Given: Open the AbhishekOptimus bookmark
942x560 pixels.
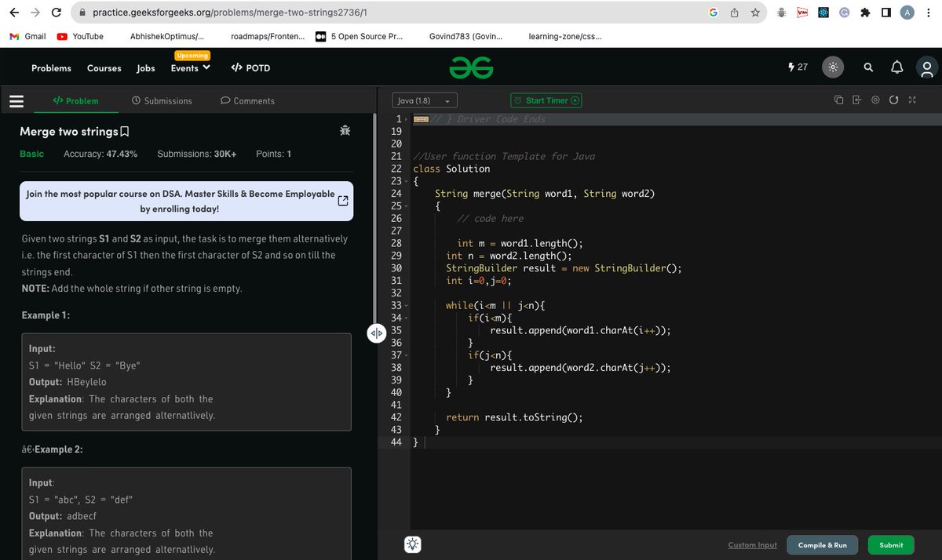Looking at the screenshot, I should tap(166, 36).
